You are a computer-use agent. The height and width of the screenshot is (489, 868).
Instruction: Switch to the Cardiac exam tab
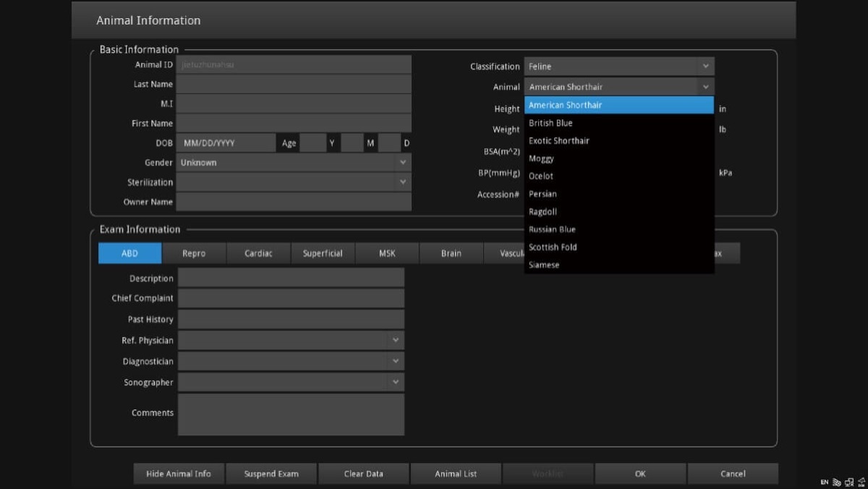[x=258, y=253]
